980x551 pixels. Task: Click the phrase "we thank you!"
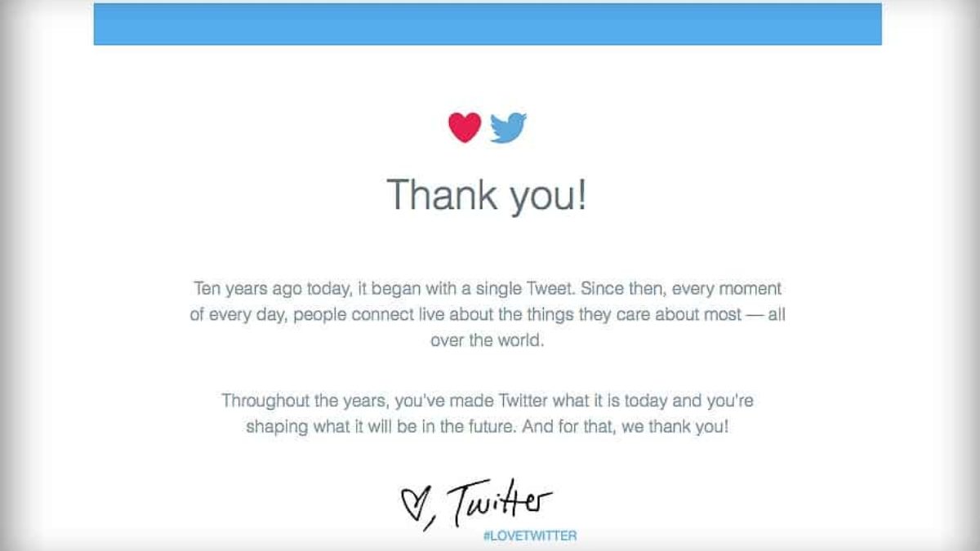point(675,427)
